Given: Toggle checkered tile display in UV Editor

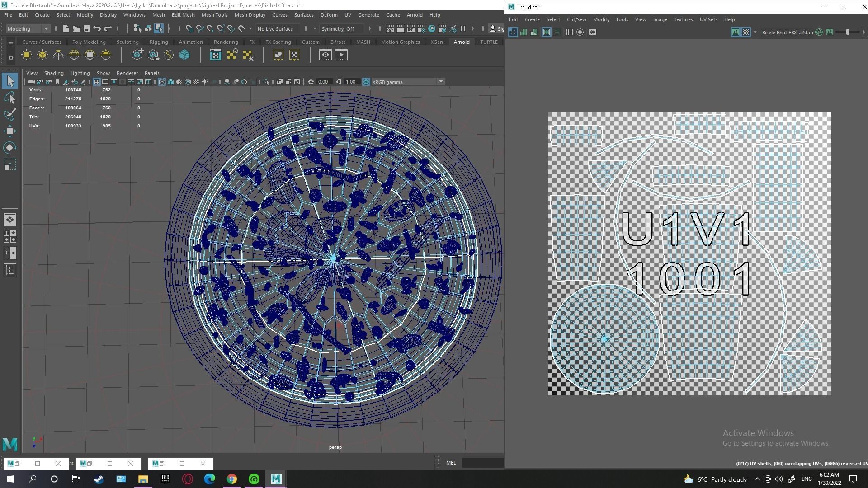Looking at the screenshot, I should pos(746,32).
